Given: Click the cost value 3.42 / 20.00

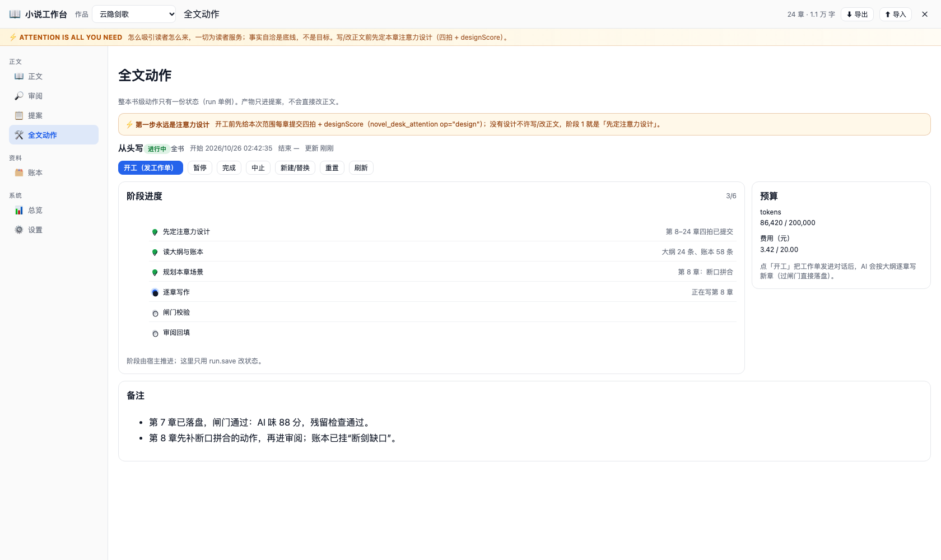Looking at the screenshot, I should tap(779, 250).
